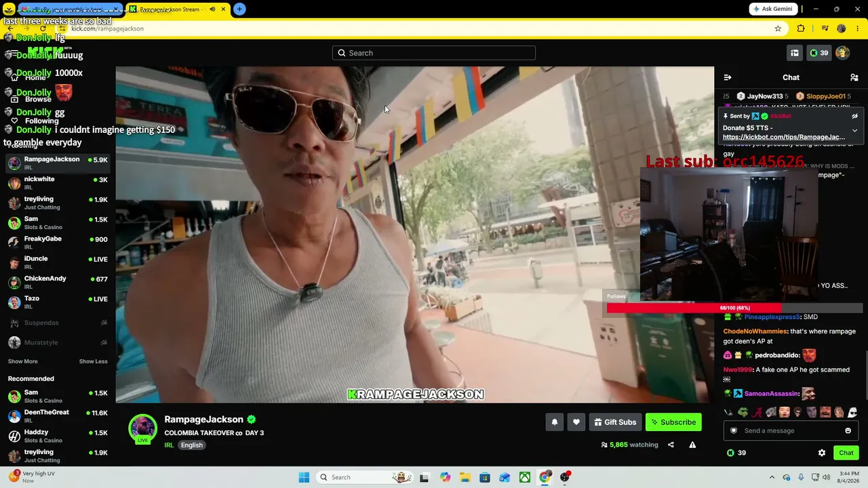This screenshot has width=868, height=488.
Task: Open the microphone tray icon
Action: coord(801,477)
